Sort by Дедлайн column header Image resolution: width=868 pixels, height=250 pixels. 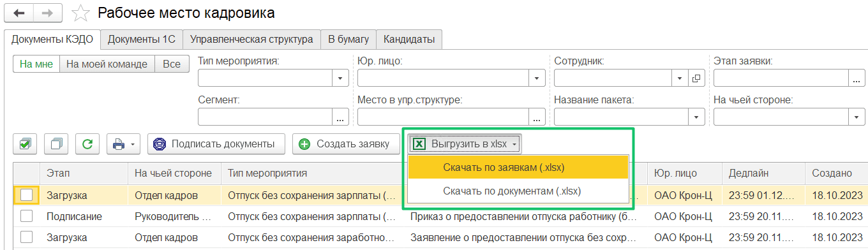click(x=763, y=173)
